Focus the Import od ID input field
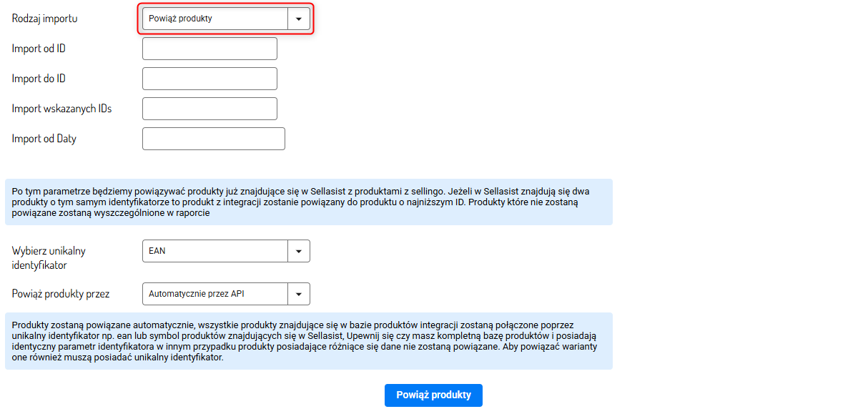 coord(209,49)
